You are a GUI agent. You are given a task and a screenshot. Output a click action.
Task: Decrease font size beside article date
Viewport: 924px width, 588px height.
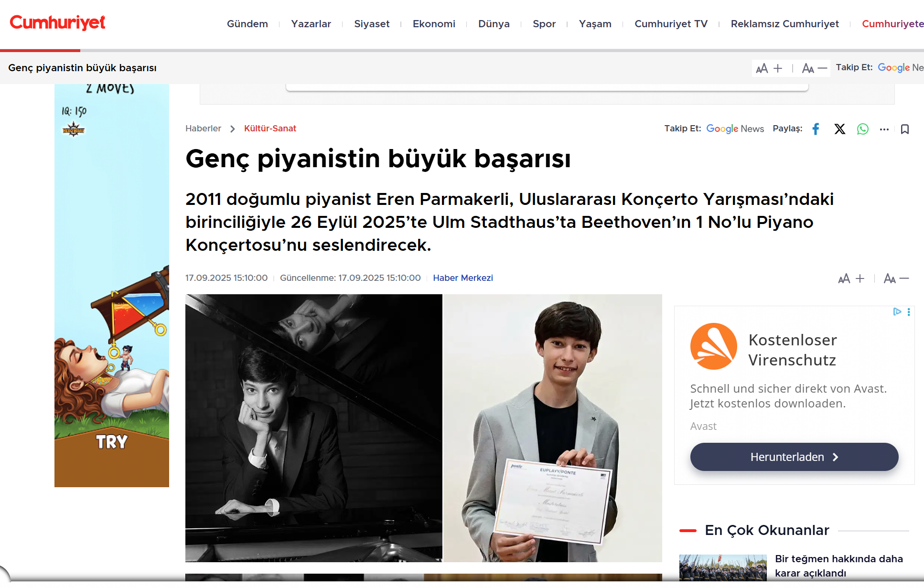[896, 278]
